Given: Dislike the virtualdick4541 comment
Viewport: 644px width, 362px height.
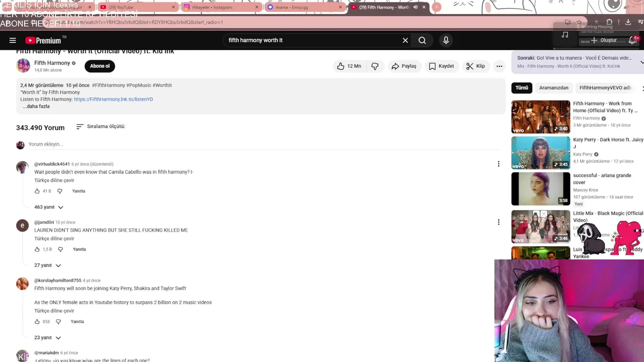Looking at the screenshot, I should [59, 191].
